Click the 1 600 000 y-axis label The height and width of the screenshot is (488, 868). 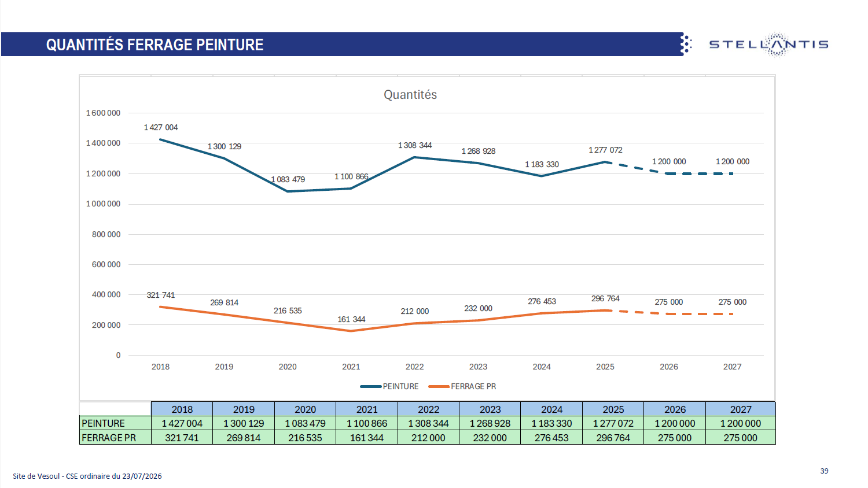click(103, 113)
